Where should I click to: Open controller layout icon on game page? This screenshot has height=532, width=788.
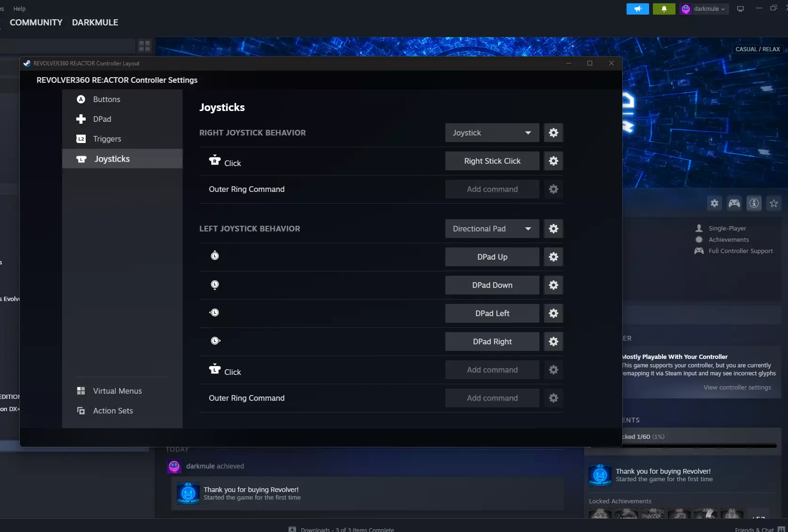pyautogui.click(x=734, y=203)
